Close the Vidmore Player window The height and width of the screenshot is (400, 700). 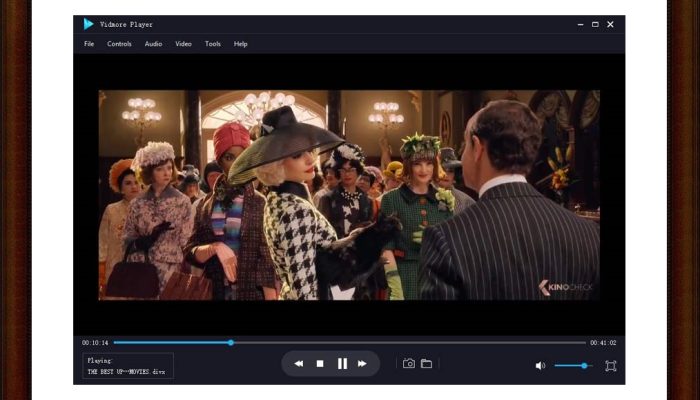coord(610,25)
